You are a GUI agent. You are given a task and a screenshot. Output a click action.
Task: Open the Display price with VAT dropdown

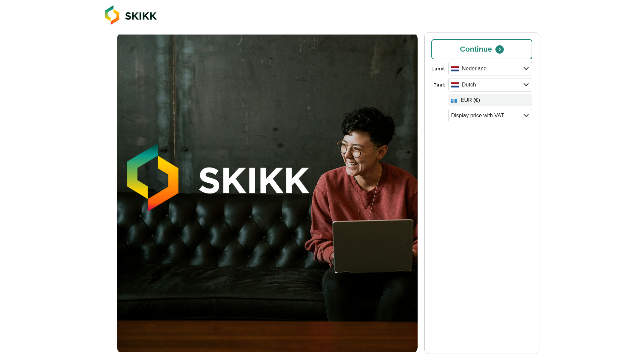(x=490, y=116)
